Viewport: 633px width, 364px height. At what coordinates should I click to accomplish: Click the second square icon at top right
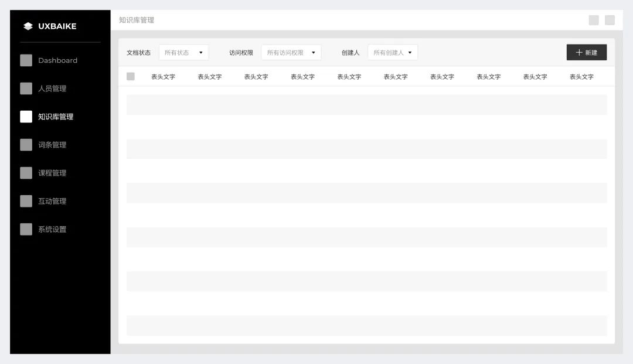click(x=608, y=19)
